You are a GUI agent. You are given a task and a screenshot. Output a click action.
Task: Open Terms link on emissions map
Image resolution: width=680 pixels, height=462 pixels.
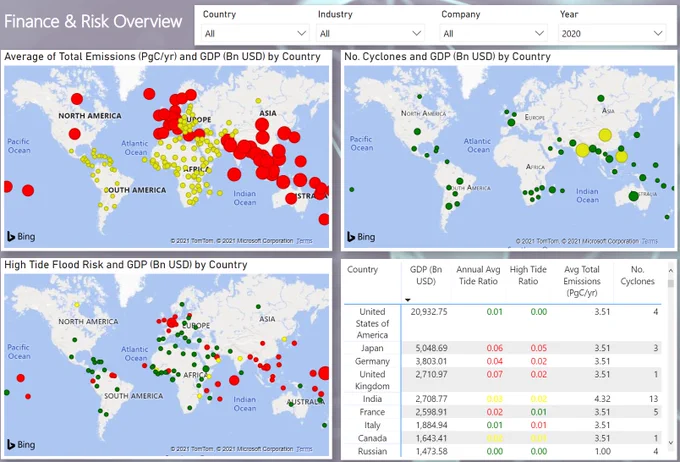pyautogui.click(x=304, y=241)
